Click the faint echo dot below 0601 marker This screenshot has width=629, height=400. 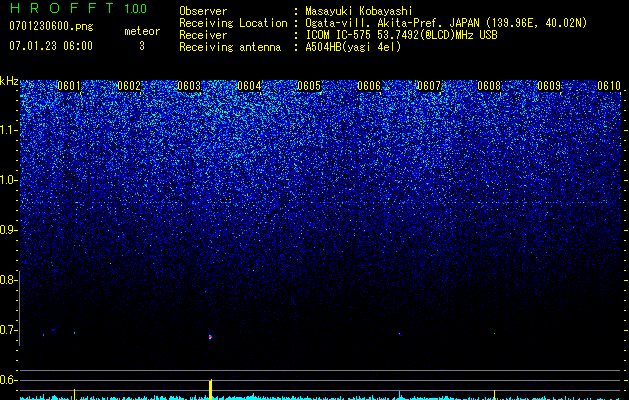click(x=74, y=333)
